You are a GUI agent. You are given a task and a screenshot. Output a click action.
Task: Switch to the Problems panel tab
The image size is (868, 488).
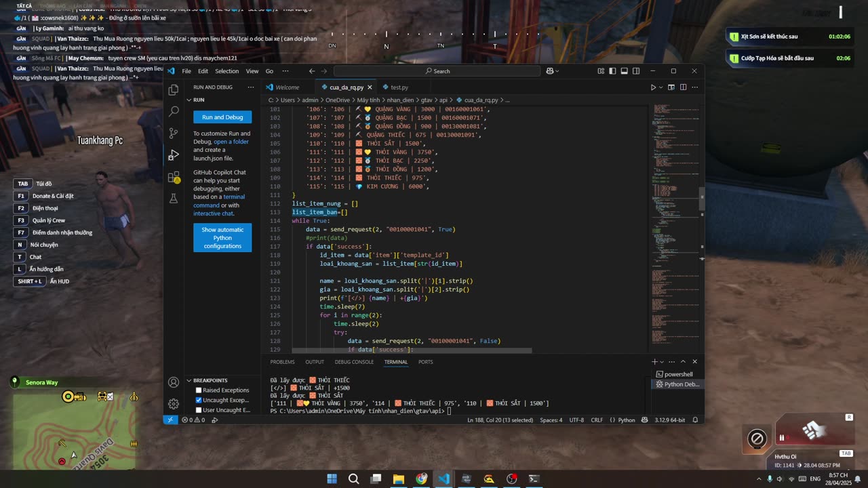click(282, 362)
